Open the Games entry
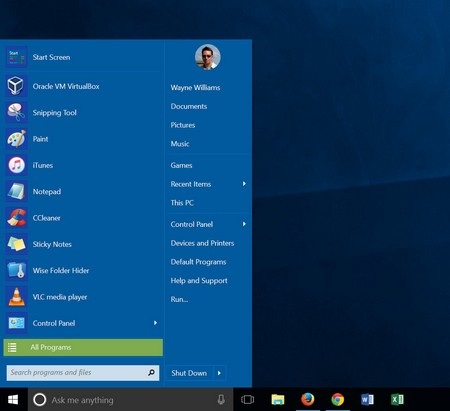This screenshot has height=411, width=450. (x=181, y=165)
